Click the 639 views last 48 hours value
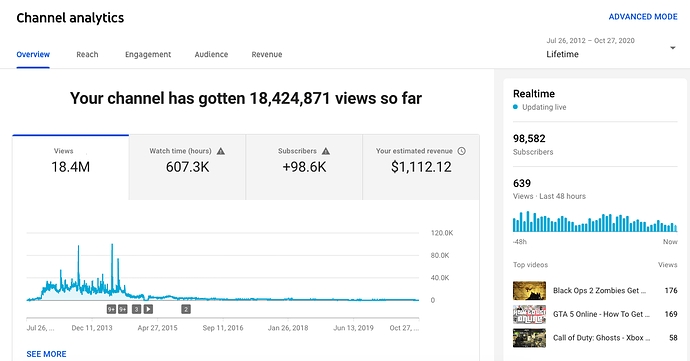The width and height of the screenshot is (690, 361). coord(522,184)
